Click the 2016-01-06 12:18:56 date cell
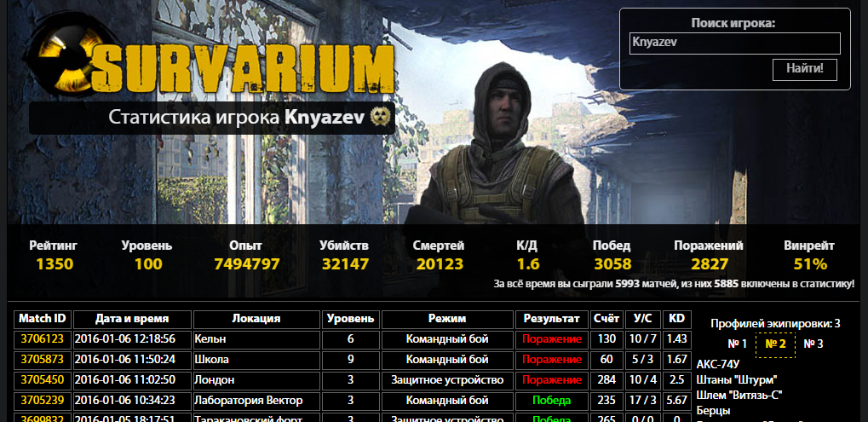 [x=132, y=339]
